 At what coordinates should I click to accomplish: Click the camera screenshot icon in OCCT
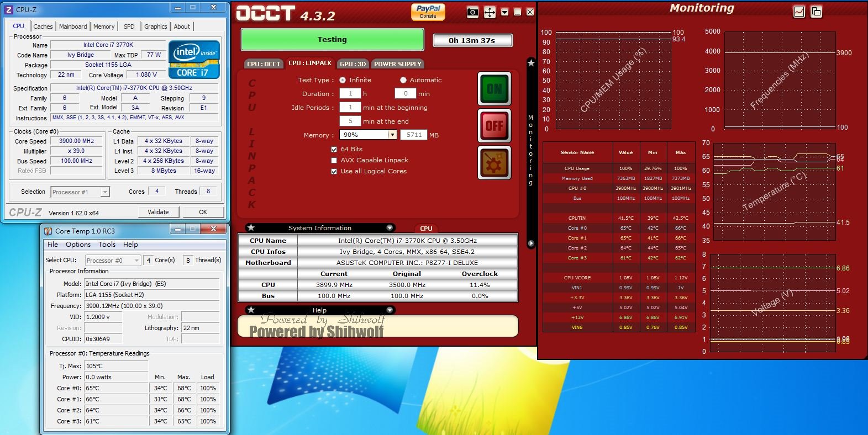tap(472, 13)
